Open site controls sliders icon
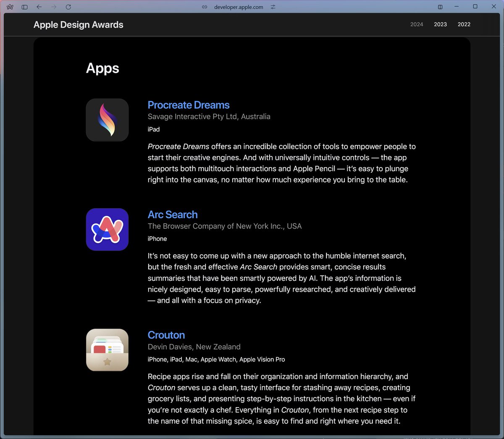This screenshot has height=439, width=504. click(273, 7)
